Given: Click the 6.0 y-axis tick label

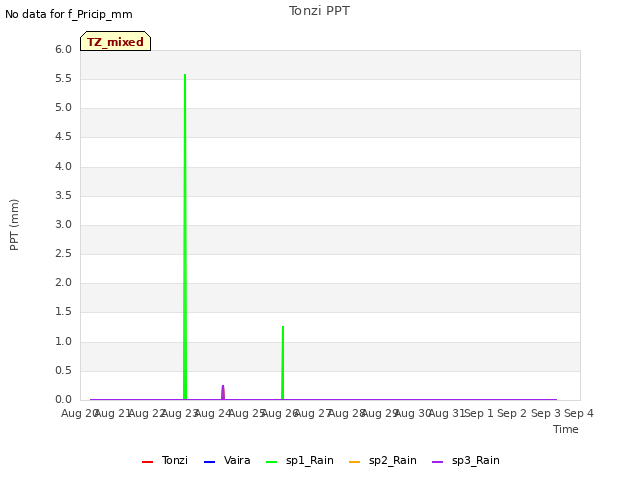Looking at the screenshot, I should [x=63, y=49].
